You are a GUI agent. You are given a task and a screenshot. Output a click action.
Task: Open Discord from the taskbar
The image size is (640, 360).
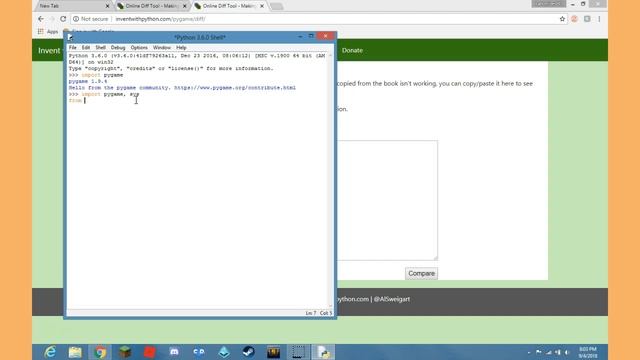tap(174, 352)
